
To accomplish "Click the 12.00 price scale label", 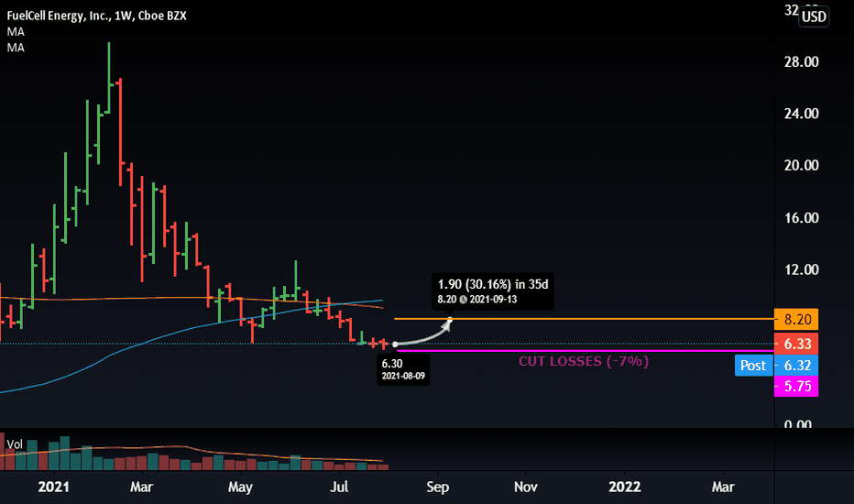I will pos(801,269).
